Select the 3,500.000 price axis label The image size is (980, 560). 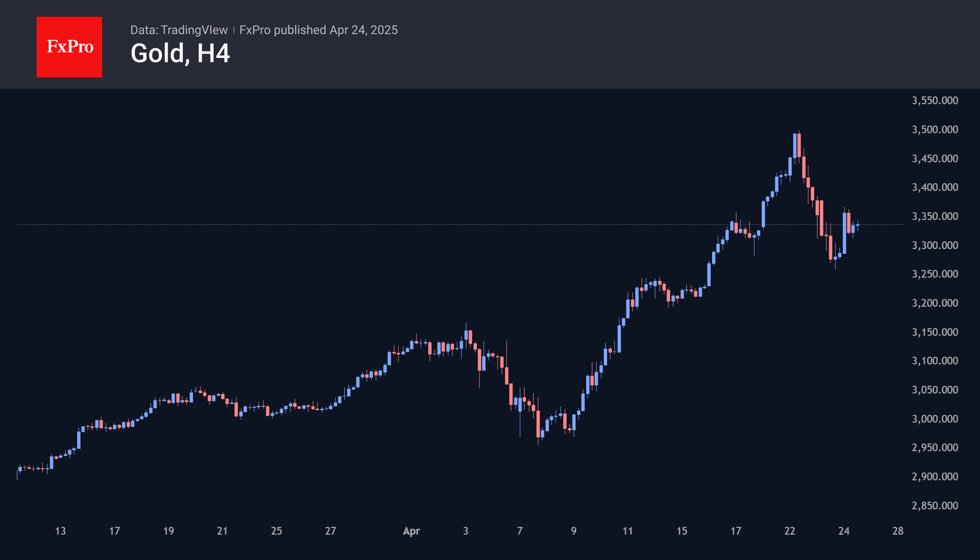pos(935,130)
